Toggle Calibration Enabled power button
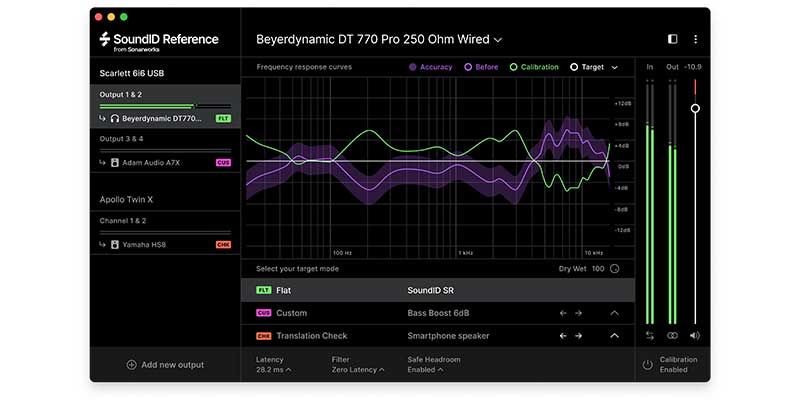800x400 pixels. (x=647, y=365)
